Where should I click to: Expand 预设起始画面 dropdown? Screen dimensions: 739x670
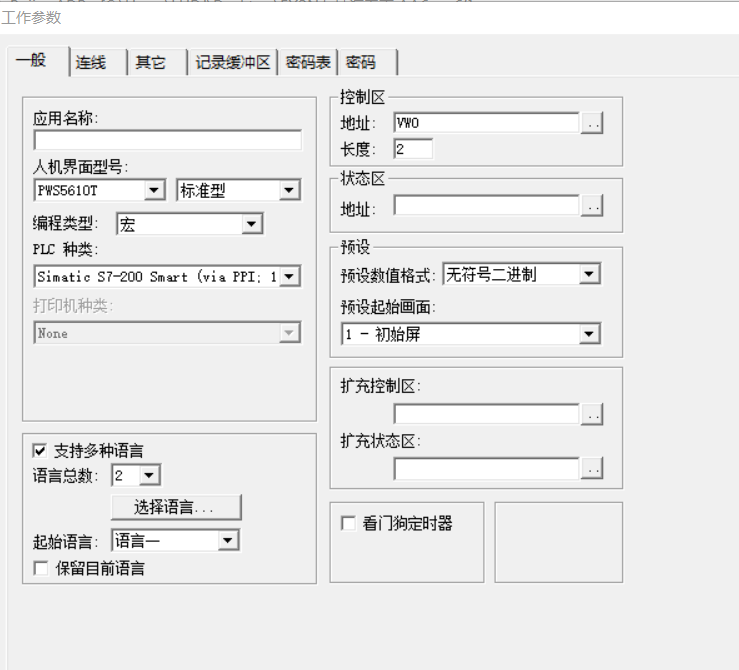(589, 335)
